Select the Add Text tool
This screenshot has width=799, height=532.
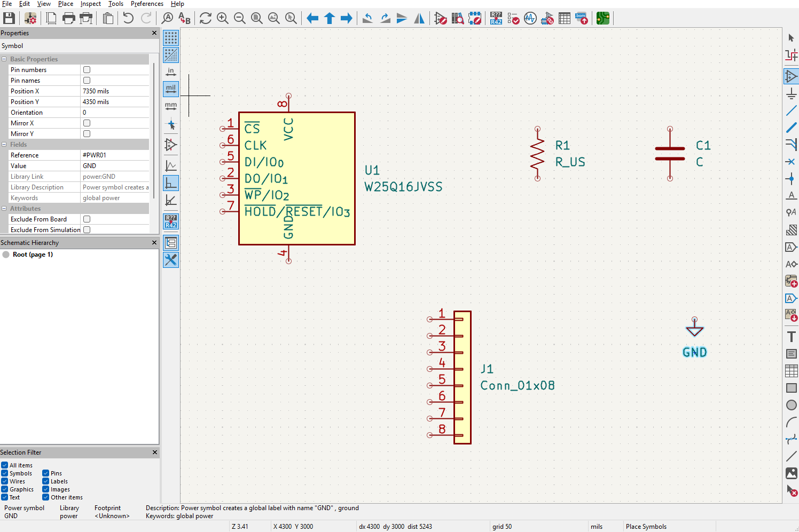[791, 337]
